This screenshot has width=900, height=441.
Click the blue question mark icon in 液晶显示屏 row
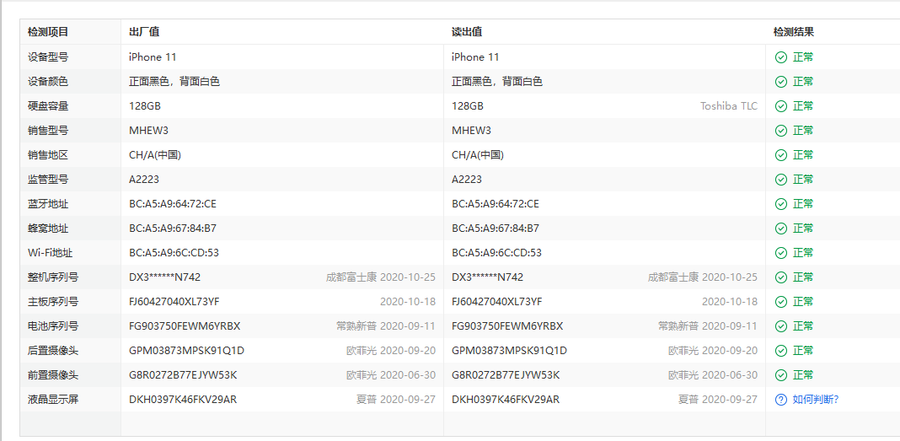(x=781, y=400)
